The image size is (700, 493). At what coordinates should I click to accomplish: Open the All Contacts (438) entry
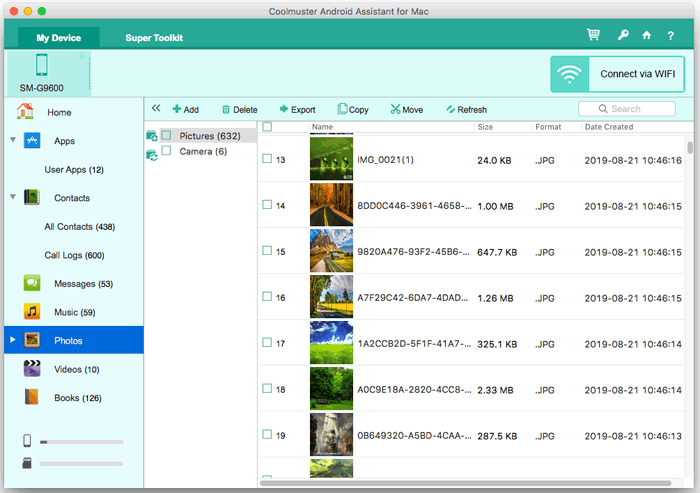80,227
